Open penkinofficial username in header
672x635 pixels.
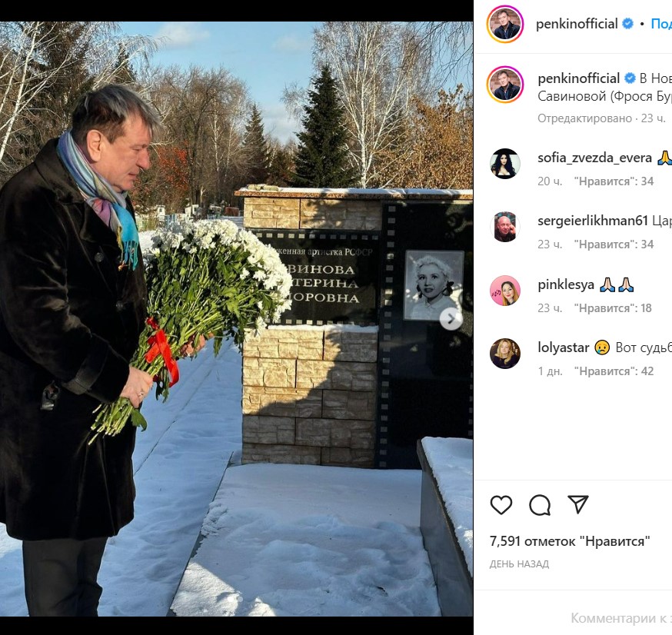click(577, 24)
